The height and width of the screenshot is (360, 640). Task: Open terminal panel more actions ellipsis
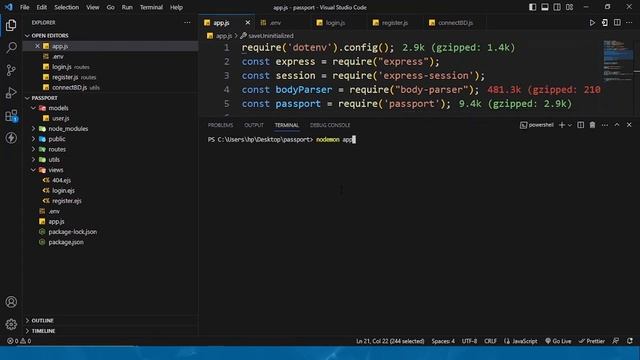pyautogui.click(x=604, y=125)
